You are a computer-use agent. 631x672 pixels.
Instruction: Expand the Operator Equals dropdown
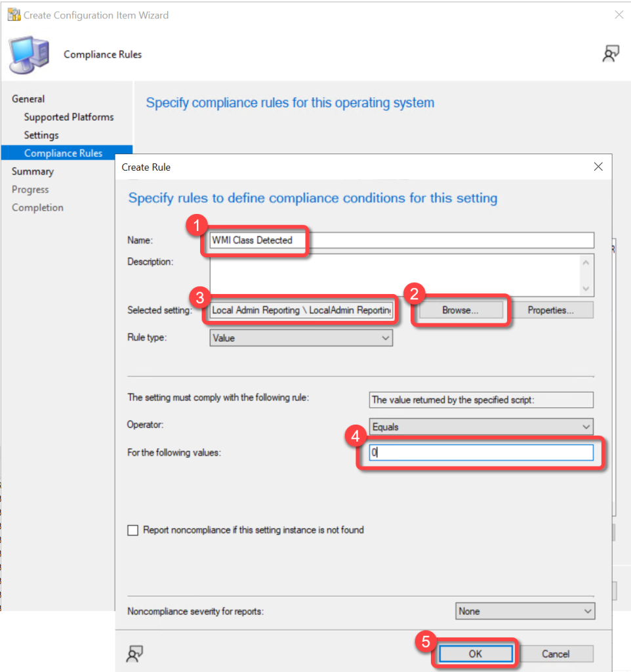(x=481, y=427)
